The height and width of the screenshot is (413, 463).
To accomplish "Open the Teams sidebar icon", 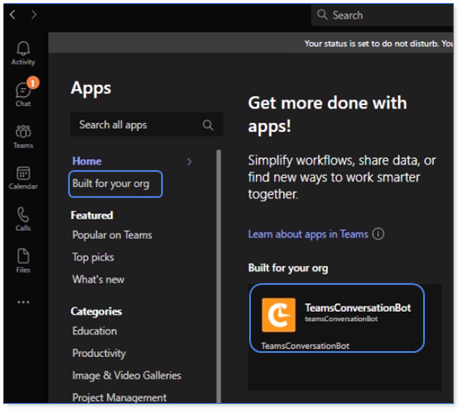I will click(x=23, y=136).
